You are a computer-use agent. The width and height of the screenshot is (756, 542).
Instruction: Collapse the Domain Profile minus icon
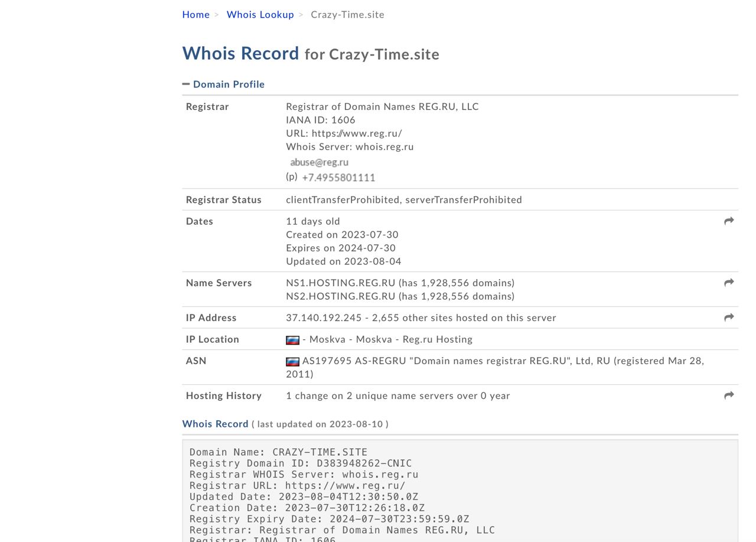[x=186, y=85]
